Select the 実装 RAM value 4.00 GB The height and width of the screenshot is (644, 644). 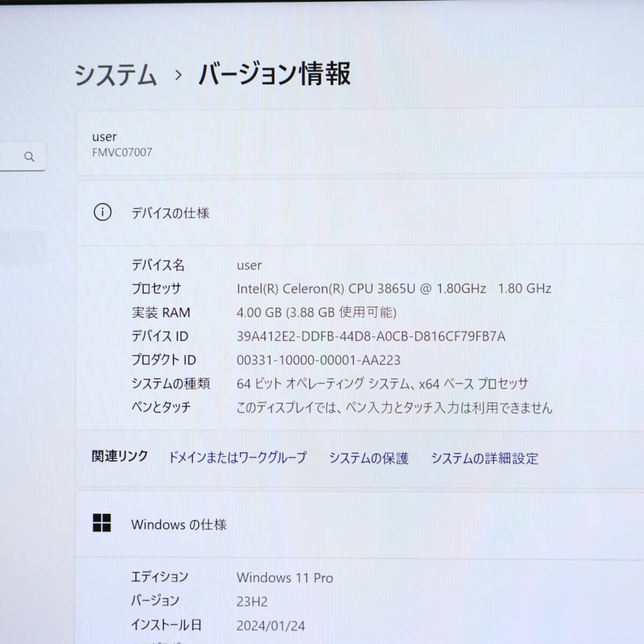click(317, 312)
